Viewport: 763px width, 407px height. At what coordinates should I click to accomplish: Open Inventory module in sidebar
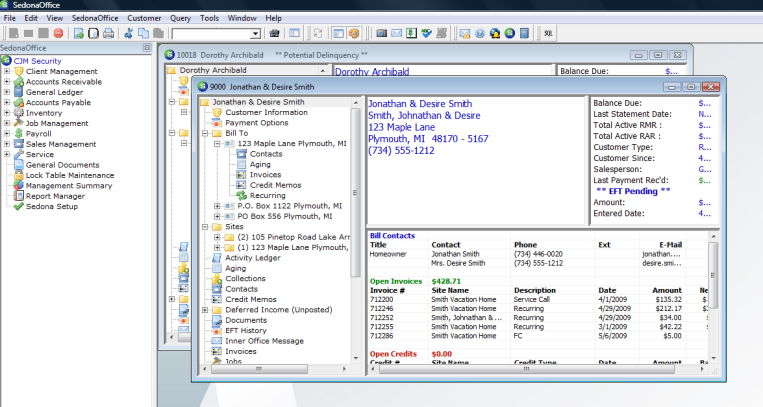(x=44, y=113)
